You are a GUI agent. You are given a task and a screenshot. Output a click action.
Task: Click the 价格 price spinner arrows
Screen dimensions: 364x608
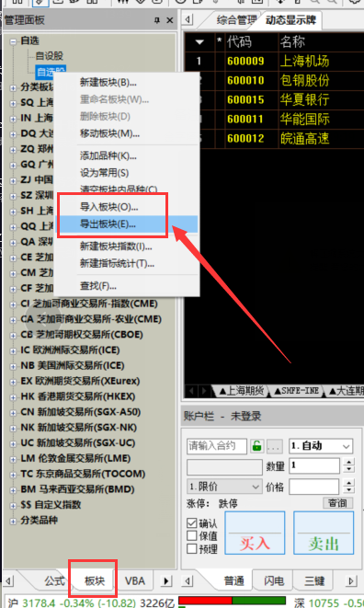pyautogui.click(x=349, y=487)
